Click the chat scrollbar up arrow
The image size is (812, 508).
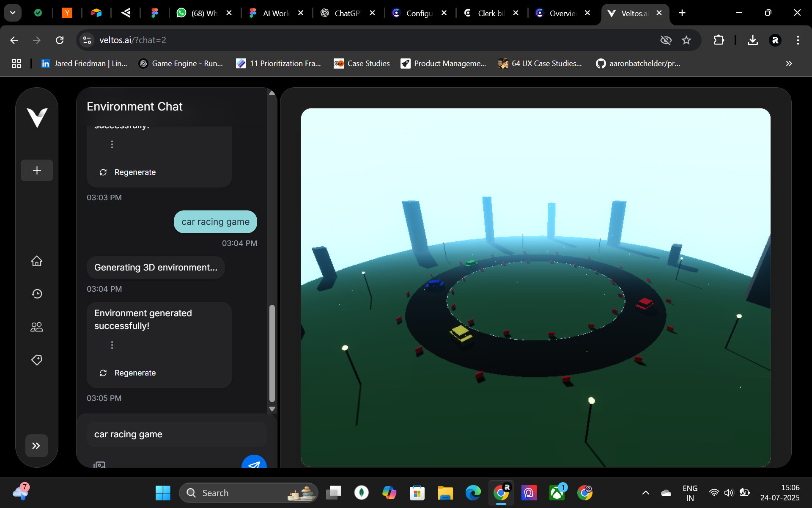272,93
